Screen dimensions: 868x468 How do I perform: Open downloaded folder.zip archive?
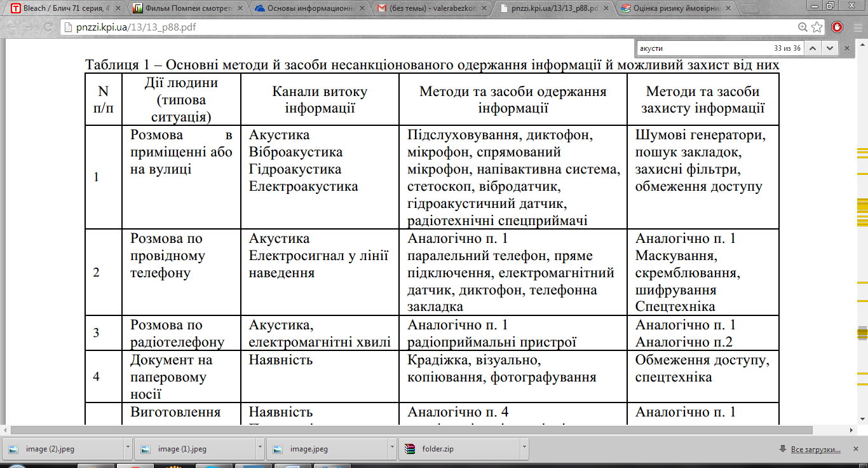pos(459,449)
